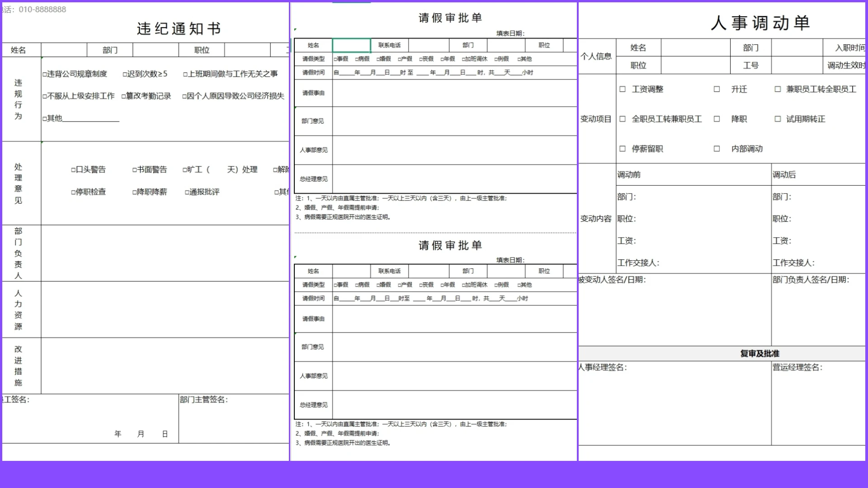Click 部门主管签名 in 违纪通知书
This screenshot has width=868, height=488.
[204, 399]
